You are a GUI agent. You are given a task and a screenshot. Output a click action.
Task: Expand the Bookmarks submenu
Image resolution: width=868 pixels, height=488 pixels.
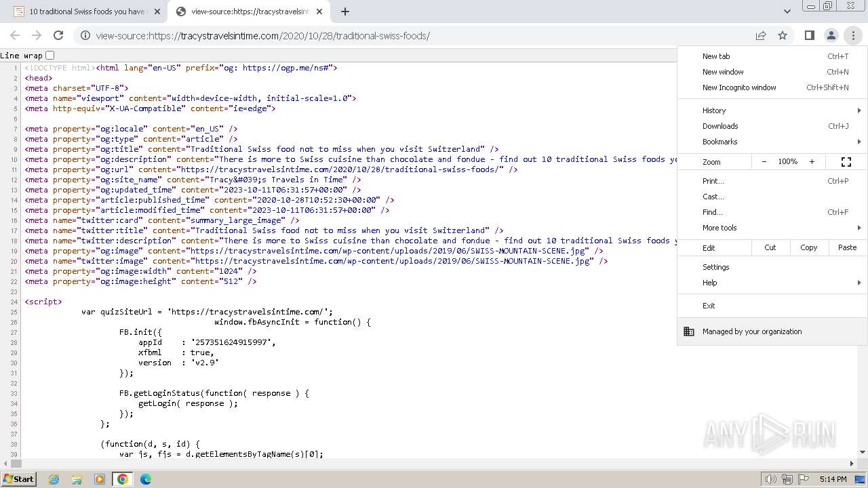pyautogui.click(x=772, y=142)
